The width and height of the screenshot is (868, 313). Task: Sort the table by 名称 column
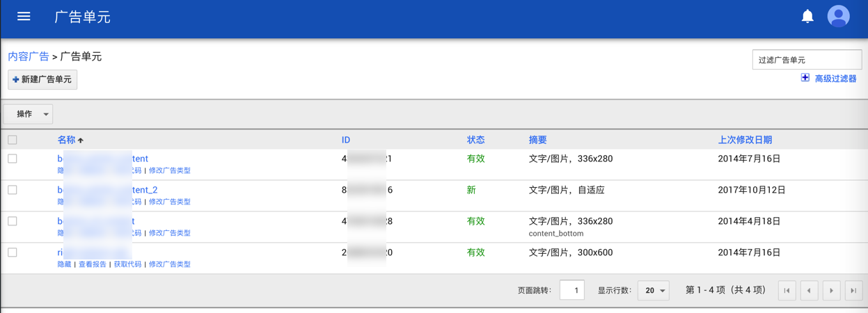67,140
